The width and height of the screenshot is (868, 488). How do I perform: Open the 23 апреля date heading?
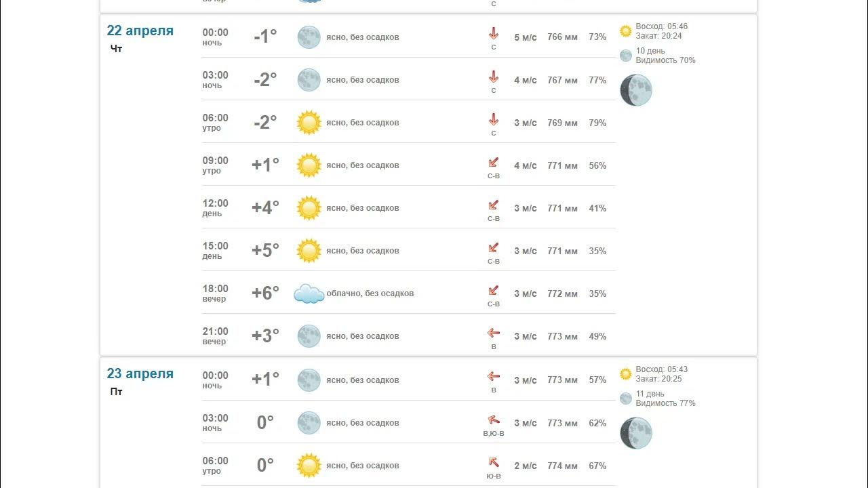point(140,373)
